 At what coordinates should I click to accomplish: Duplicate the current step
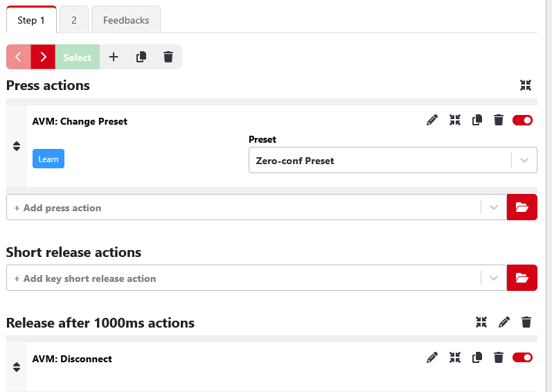pyautogui.click(x=141, y=57)
